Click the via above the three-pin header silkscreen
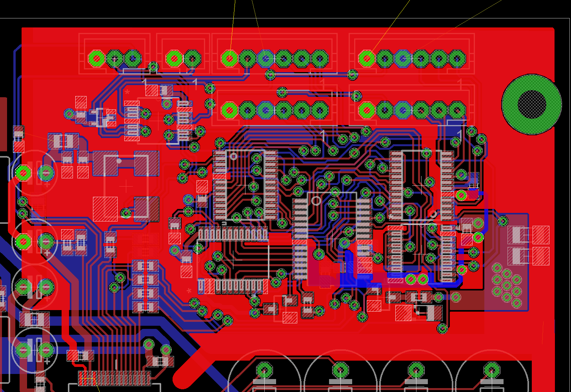Image resolution: width=571 pixels, height=392 pixels. coord(153,67)
